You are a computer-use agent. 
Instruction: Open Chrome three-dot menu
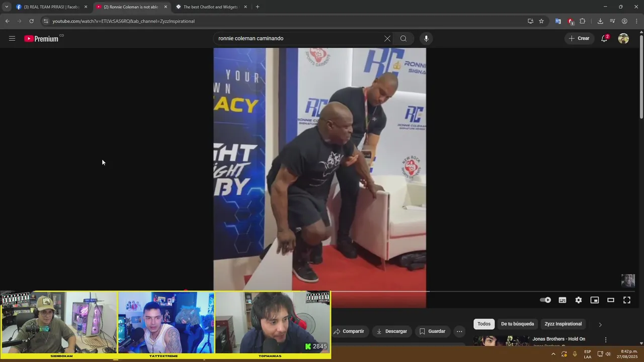click(637, 21)
